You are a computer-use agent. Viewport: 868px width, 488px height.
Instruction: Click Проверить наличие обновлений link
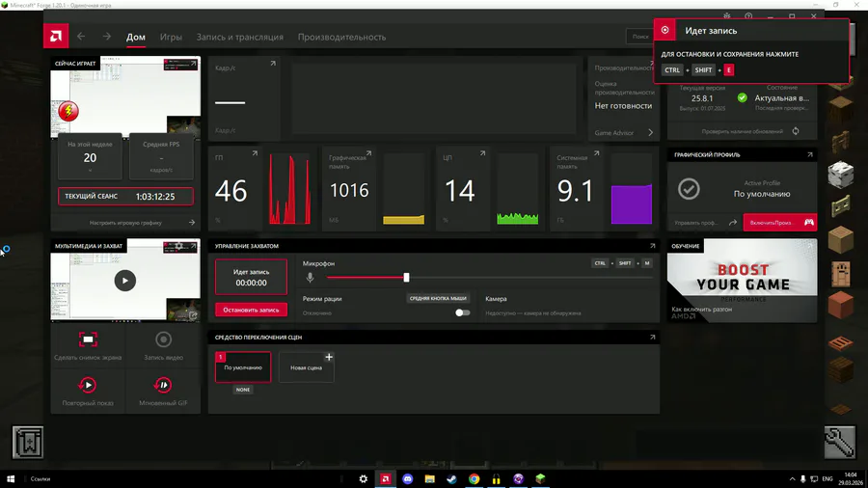point(743,131)
